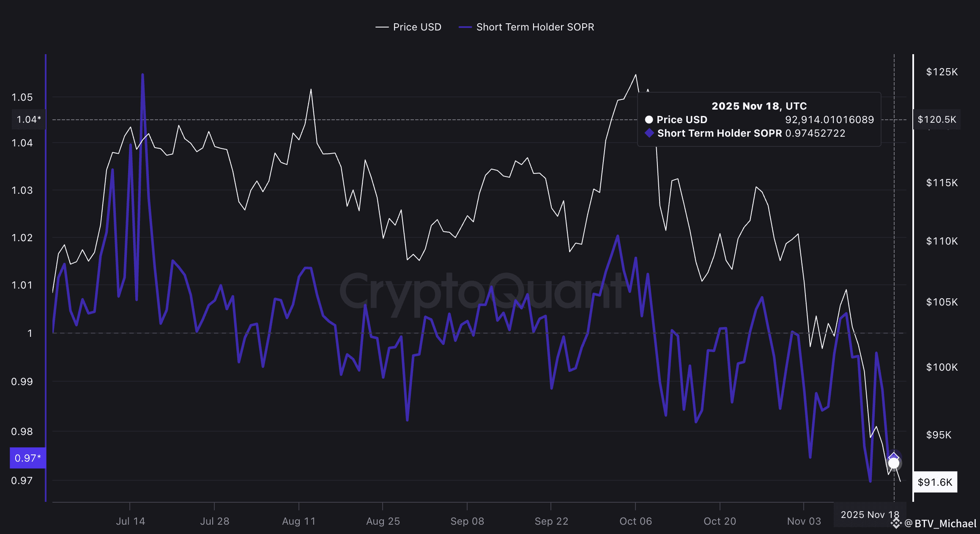
Task: Click the white circle icon in the tooltip
Action: click(649, 120)
